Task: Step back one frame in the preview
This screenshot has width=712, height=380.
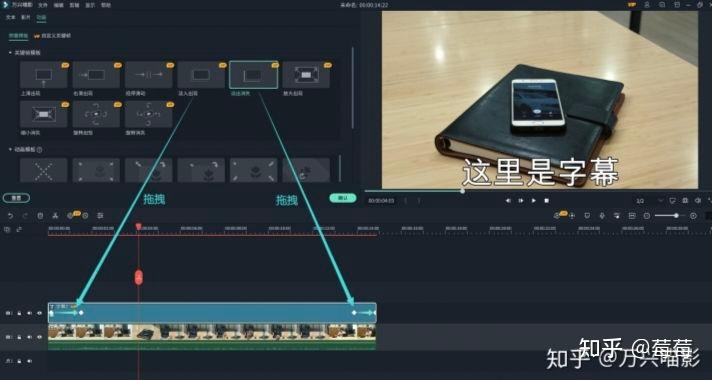Action: tap(508, 200)
